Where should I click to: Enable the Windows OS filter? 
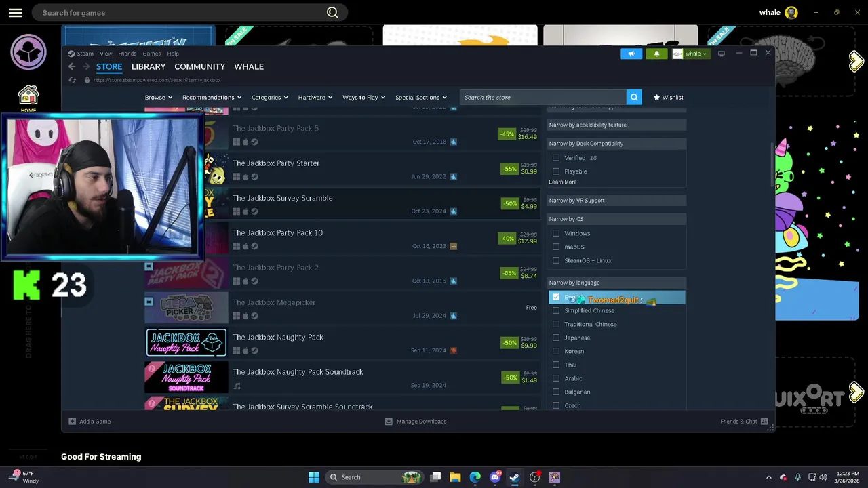[556, 233]
